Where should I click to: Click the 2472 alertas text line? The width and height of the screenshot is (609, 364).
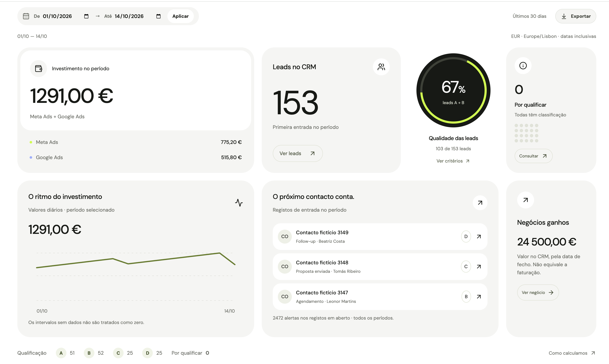333,318
